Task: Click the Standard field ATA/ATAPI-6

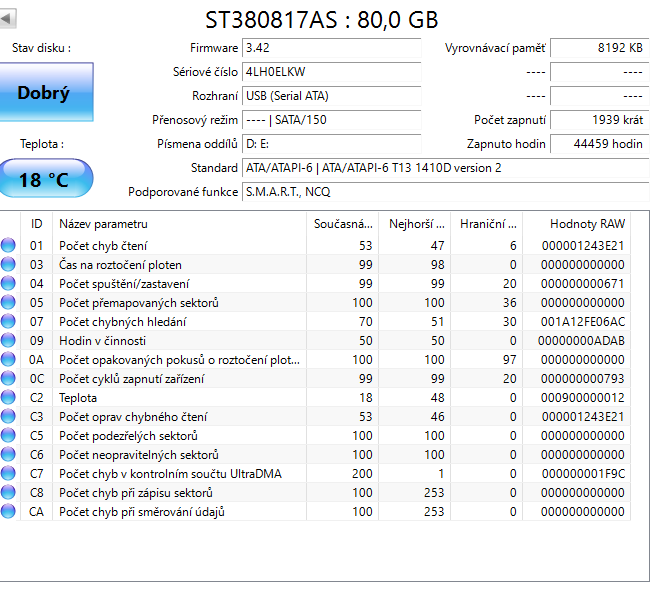Action: click(445, 168)
